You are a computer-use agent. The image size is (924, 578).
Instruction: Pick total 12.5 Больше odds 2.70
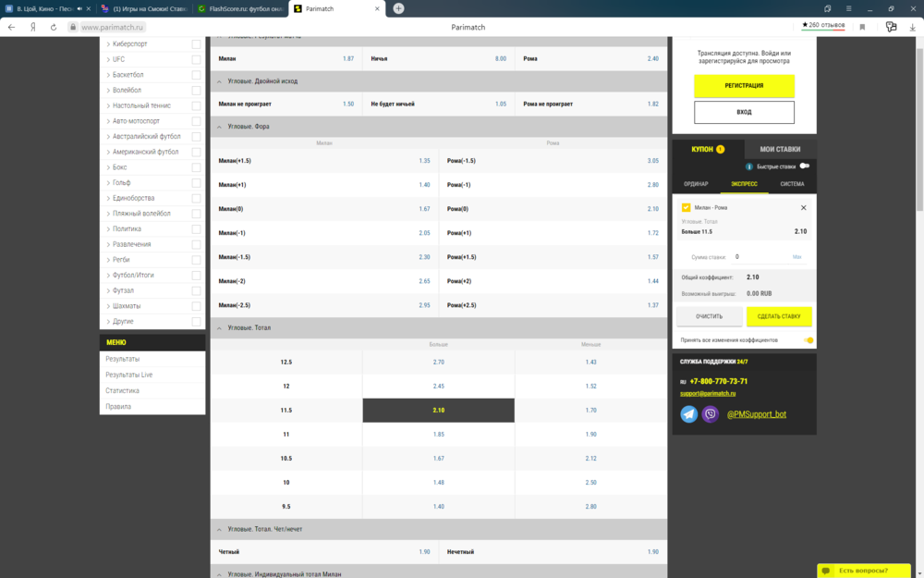(438, 363)
